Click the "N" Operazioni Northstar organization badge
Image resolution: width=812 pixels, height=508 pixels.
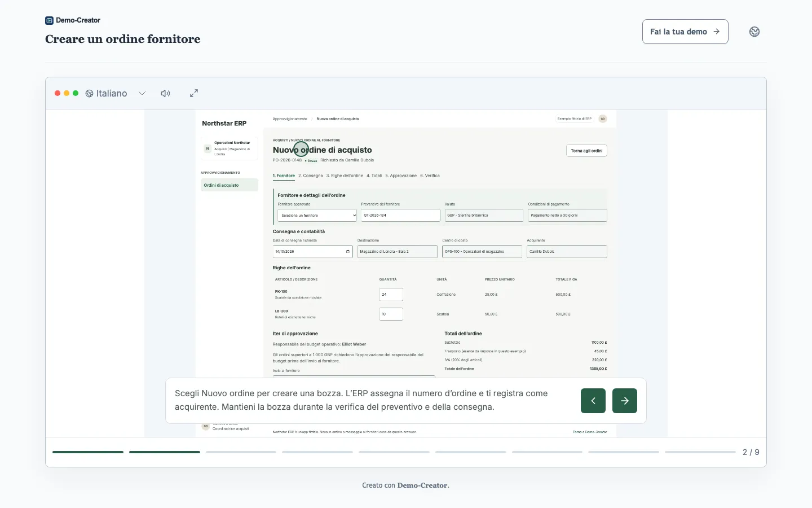[x=208, y=148]
